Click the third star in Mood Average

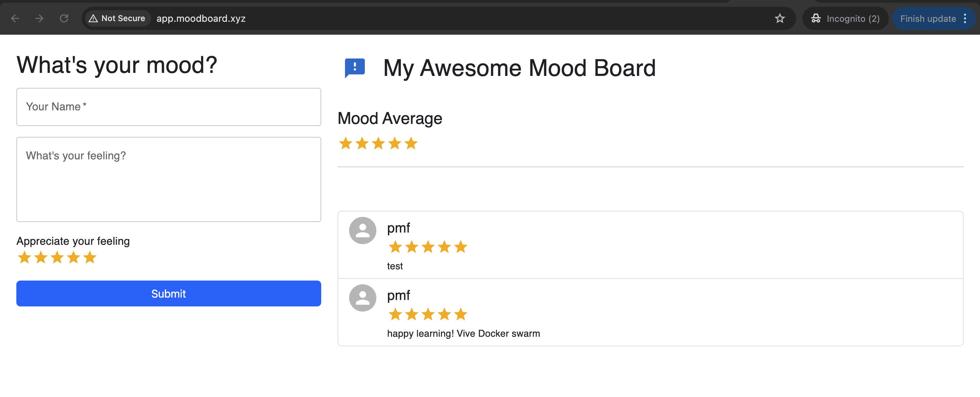[378, 143]
